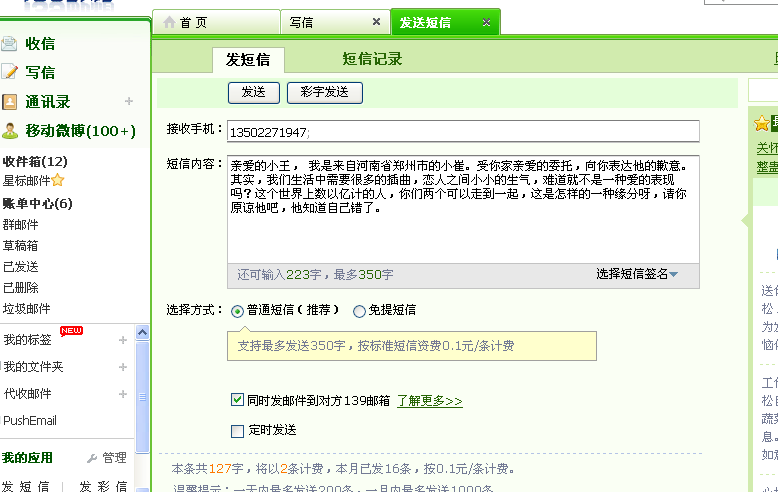Click the inbox envelope icon beside 收信
The height and width of the screenshot is (492, 778).
pyautogui.click(x=8, y=44)
